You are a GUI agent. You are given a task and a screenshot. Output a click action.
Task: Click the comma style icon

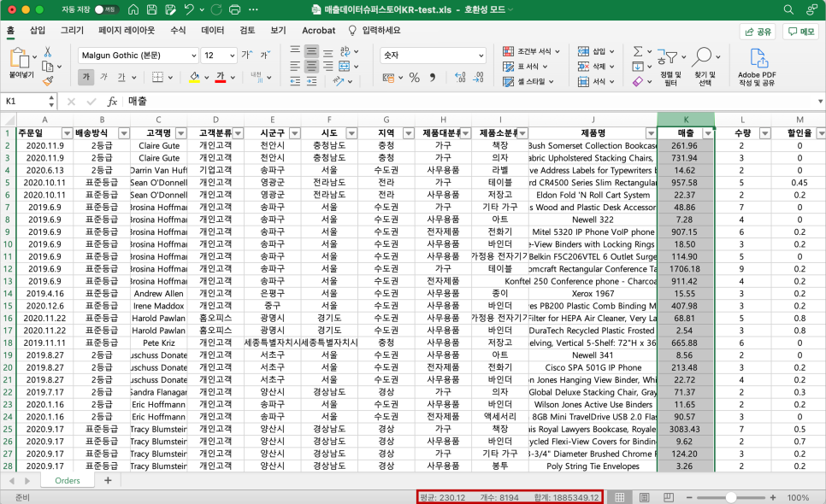pos(433,78)
